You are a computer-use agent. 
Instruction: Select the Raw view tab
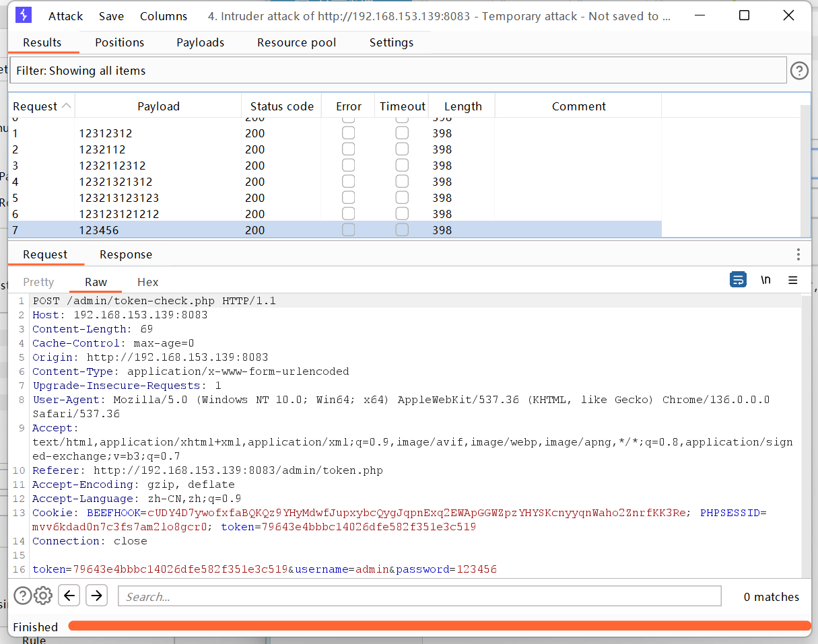96,282
